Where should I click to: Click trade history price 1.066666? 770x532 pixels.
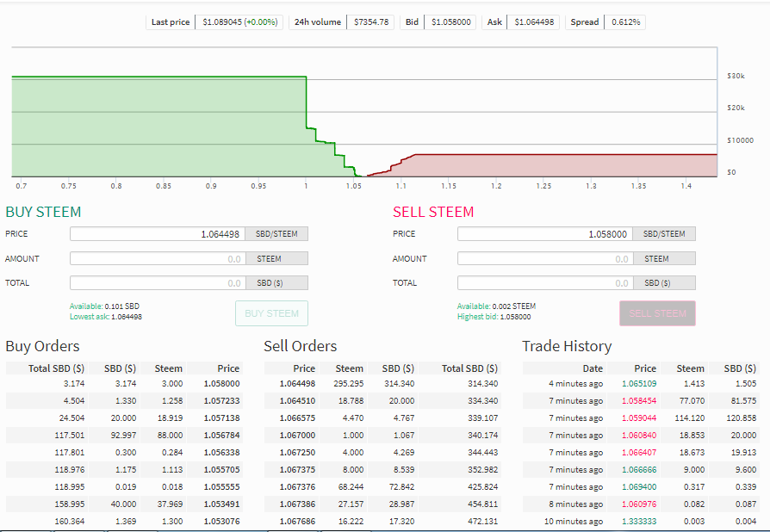[x=639, y=469]
